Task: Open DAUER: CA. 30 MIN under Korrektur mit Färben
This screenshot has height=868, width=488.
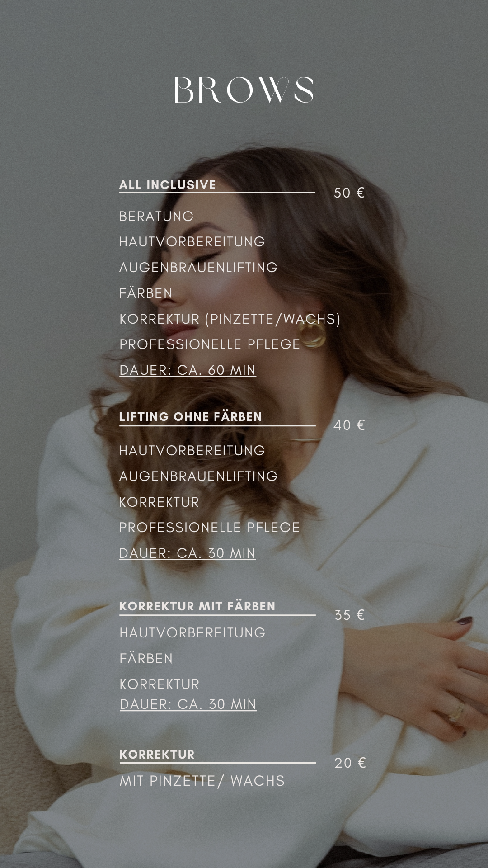Action: (x=188, y=704)
